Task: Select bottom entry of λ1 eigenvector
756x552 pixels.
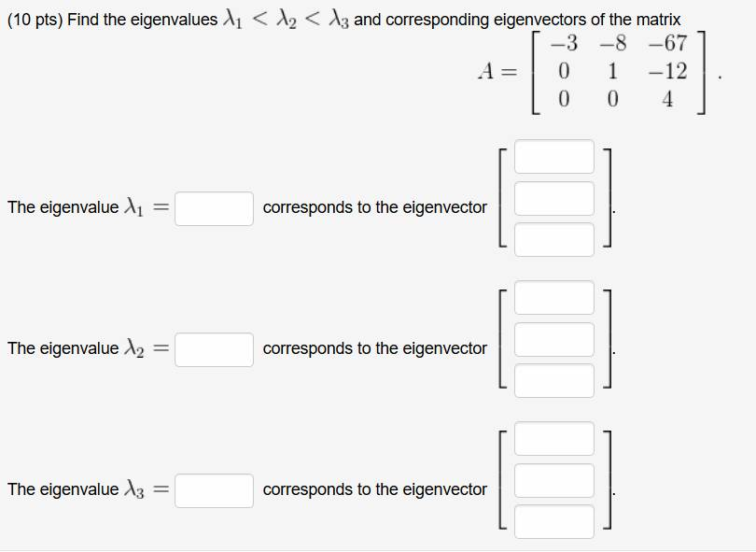Action: pyautogui.click(x=554, y=240)
